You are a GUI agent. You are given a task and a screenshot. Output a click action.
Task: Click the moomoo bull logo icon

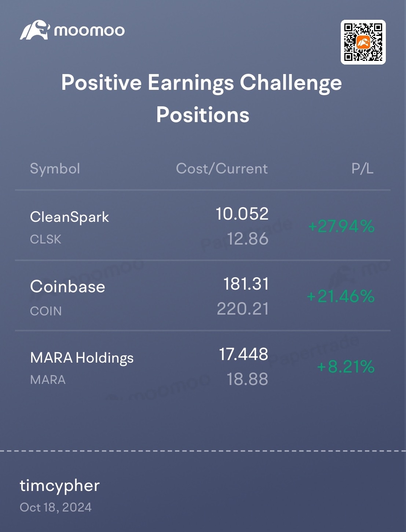click(34, 30)
